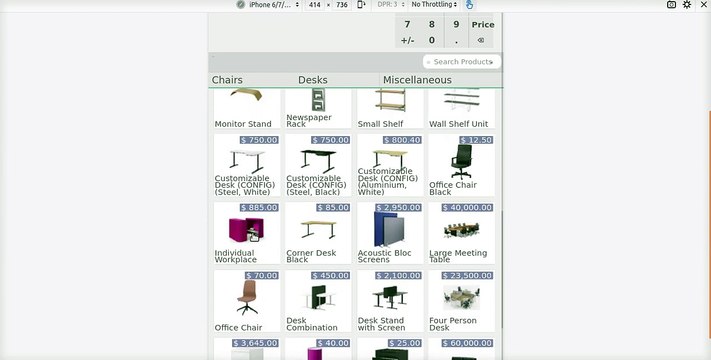Click the $3,645.00 product card
711x360 pixels.
(x=247, y=349)
